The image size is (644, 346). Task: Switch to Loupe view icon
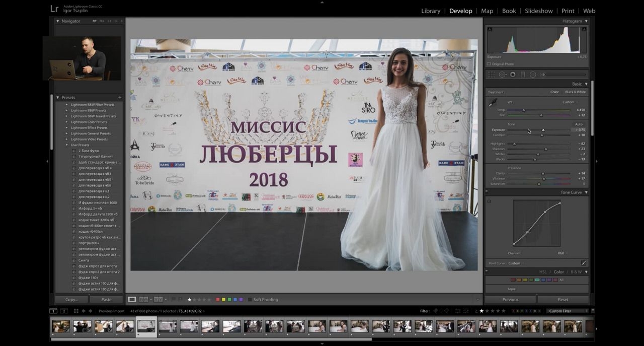coord(132,299)
